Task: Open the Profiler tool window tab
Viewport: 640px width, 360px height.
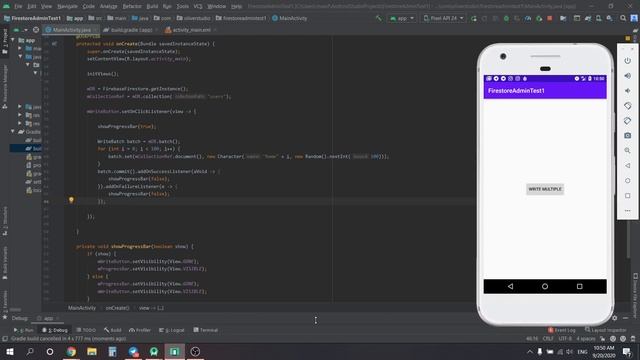Action: coord(140,330)
